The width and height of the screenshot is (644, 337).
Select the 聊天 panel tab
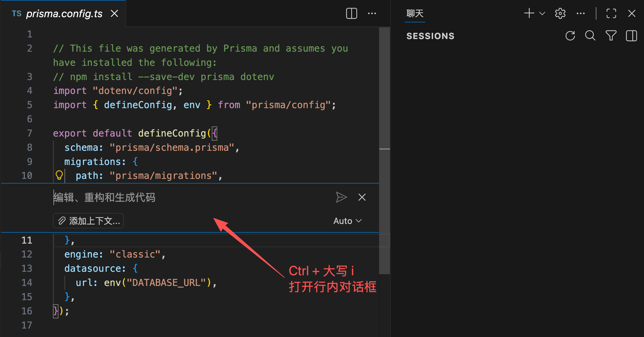click(x=414, y=13)
